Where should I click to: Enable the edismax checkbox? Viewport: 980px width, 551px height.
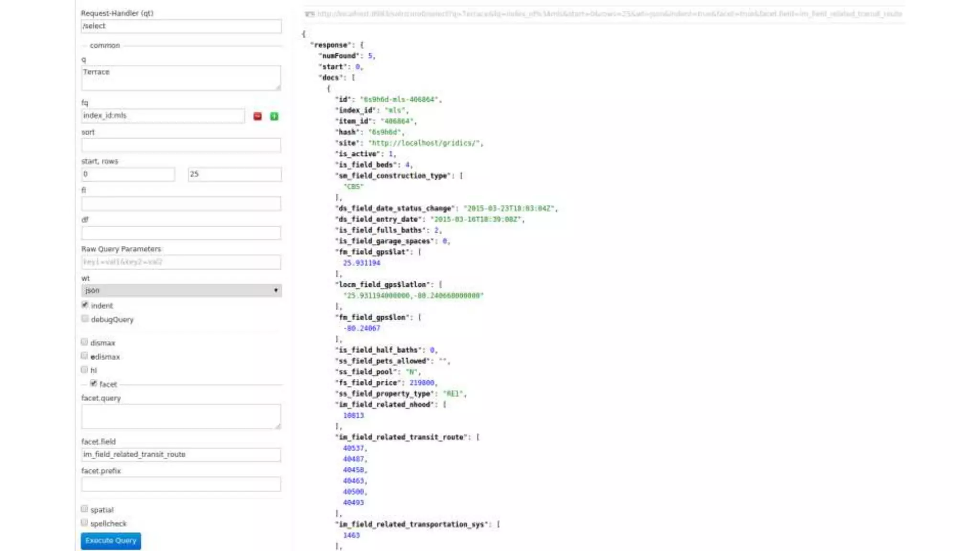tap(85, 356)
